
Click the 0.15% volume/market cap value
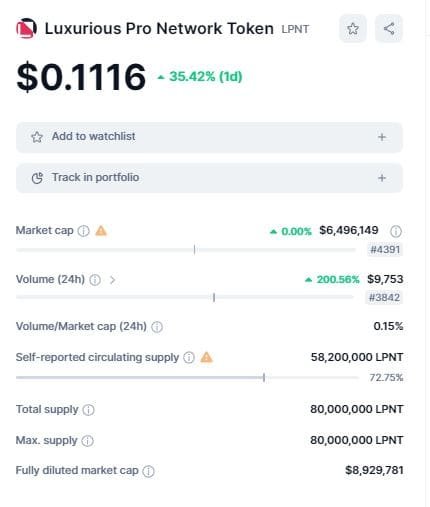coord(388,326)
